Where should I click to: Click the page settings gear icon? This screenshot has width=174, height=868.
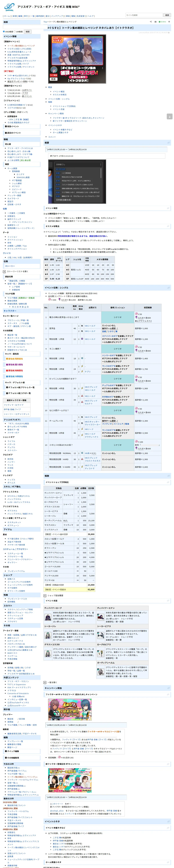pyautogui.click(x=169, y=22)
